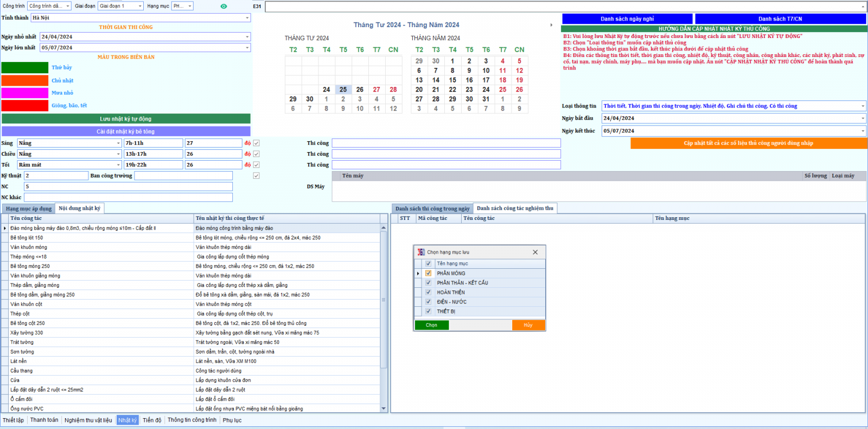
Task: Close the Chọn hạng mục lưu dialog
Action: [x=535, y=252]
